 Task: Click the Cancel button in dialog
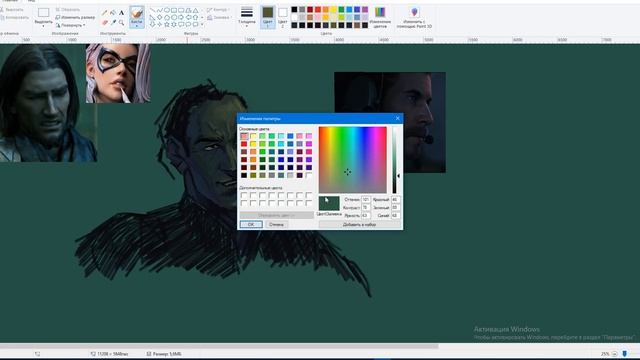(276, 224)
